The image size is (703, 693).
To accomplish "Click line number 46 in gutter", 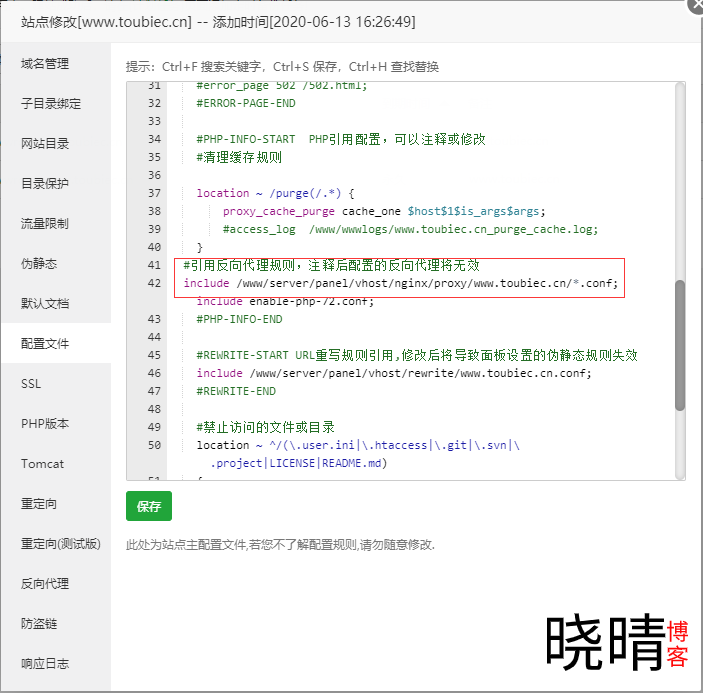I will [154, 373].
